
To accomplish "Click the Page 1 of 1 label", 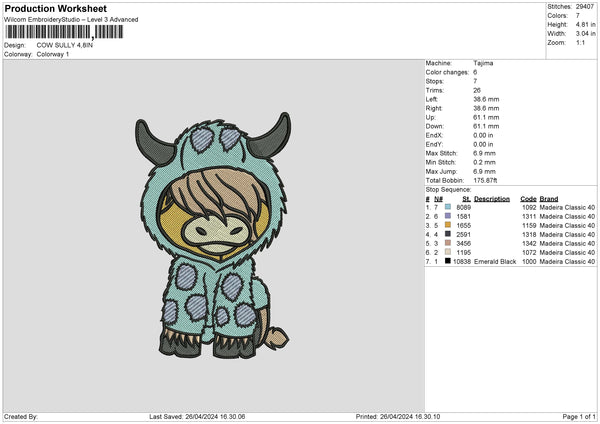I will click(x=579, y=416).
